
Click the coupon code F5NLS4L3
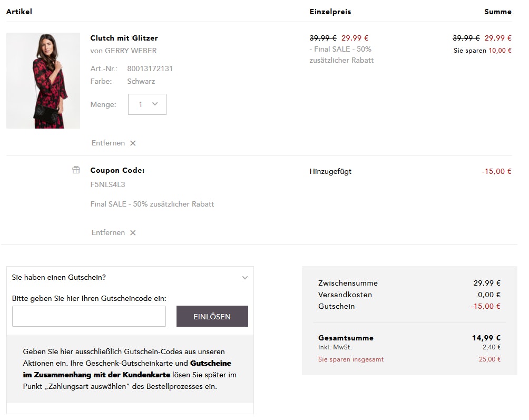click(x=107, y=185)
